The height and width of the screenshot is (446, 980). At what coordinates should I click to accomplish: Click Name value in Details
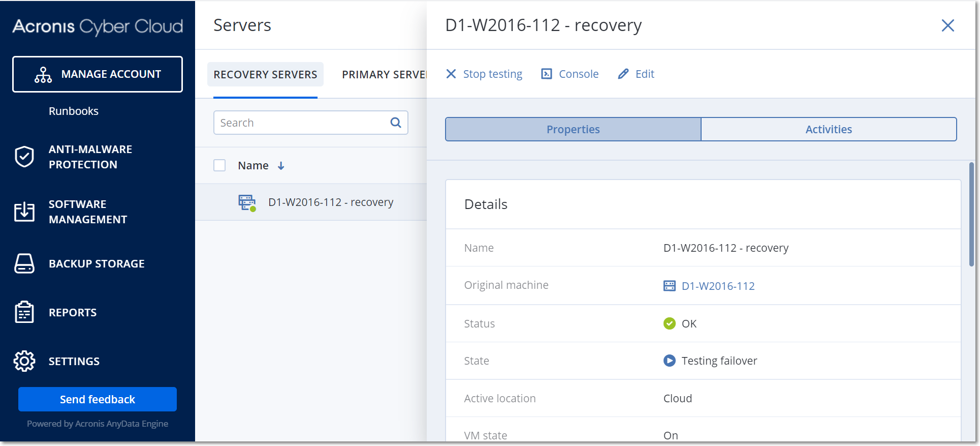tap(726, 248)
